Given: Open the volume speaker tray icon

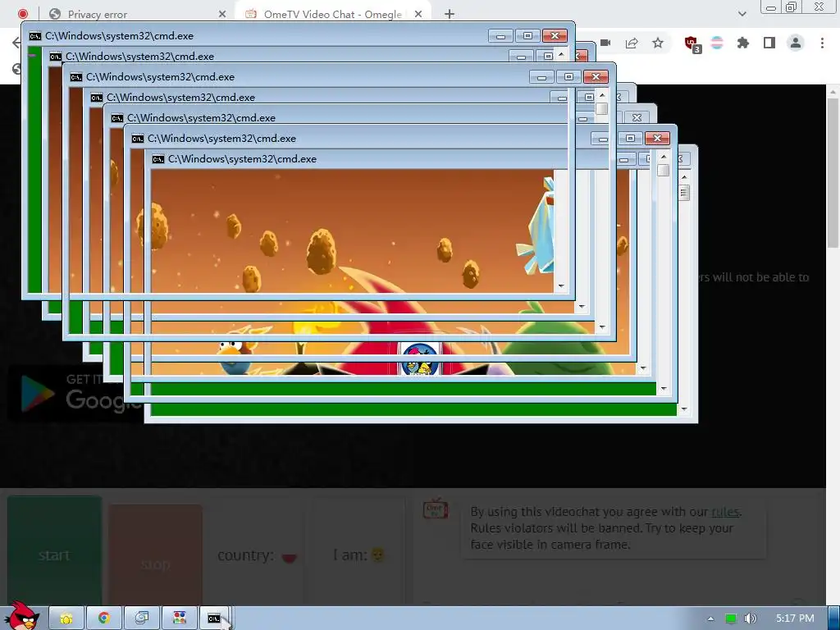Looking at the screenshot, I should [x=751, y=619].
